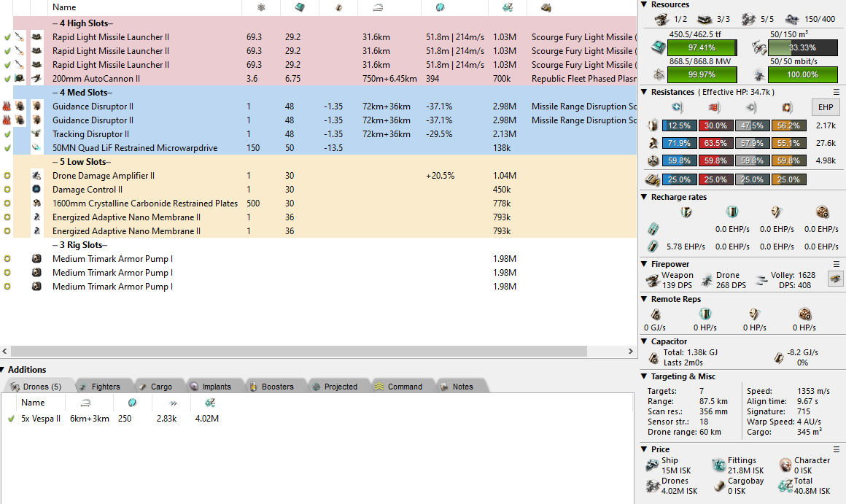This screenshot has width=846, height=504.
Task: Open the Price panel options menu
Action: (837, 449)
